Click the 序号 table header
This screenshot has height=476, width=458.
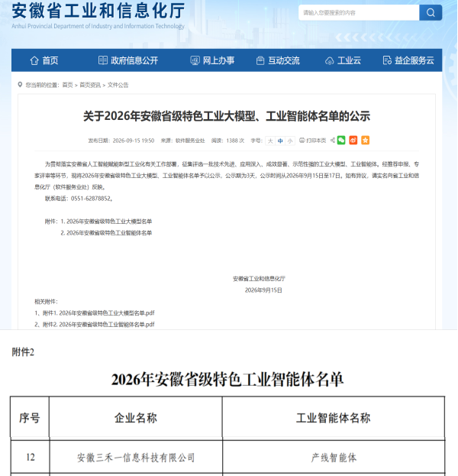pyautogui.click(x=30, y=418)
